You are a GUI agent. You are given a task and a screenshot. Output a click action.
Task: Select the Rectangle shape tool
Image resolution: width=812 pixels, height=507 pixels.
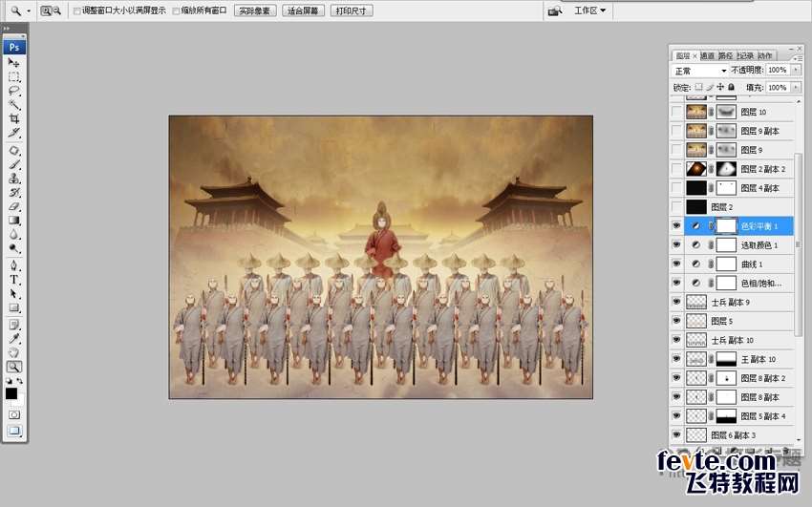tap(14, 307)
